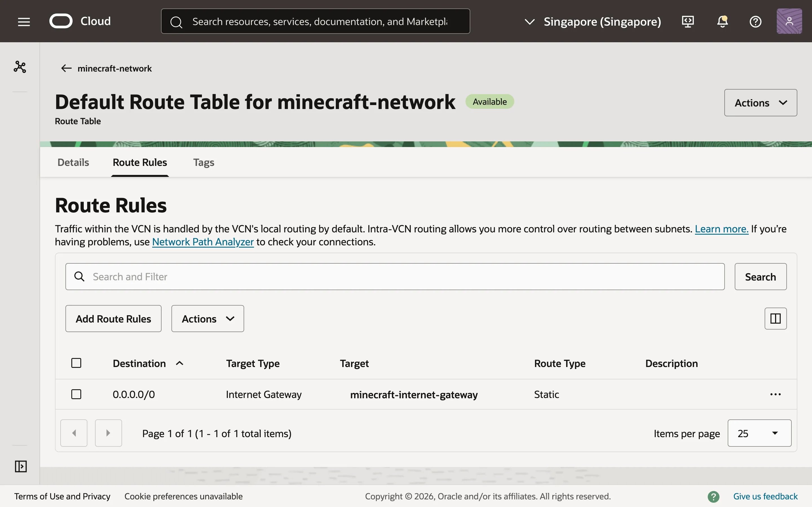812x507 pixels.
Task: Expand the Singapore region selector
Action: click(x=593, y=22)
